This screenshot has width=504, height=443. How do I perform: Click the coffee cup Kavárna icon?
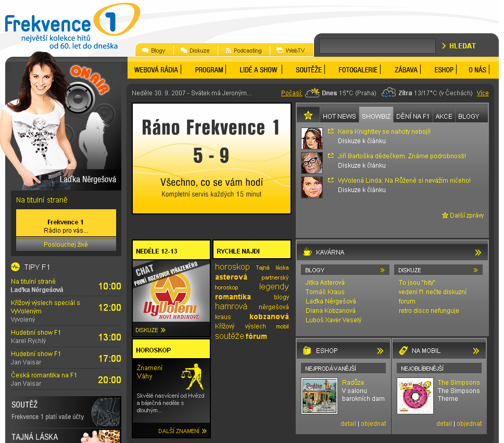click(x=308, y=252)
